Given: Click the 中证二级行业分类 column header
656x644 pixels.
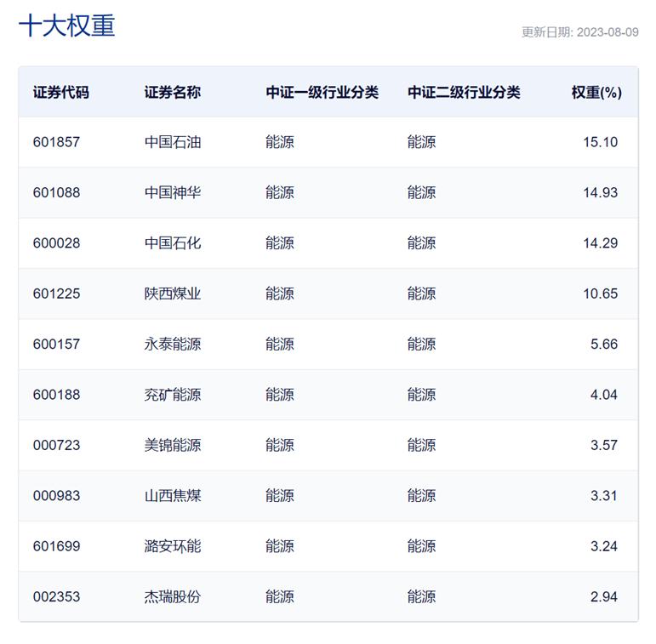Looking at the screenshot, I should pos(463,92).
